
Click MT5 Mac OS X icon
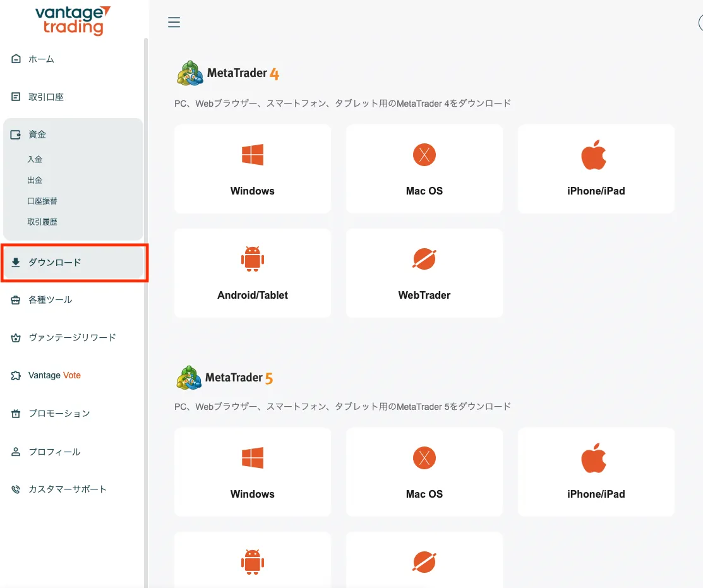pyautogui.click(x=424, y=458)
